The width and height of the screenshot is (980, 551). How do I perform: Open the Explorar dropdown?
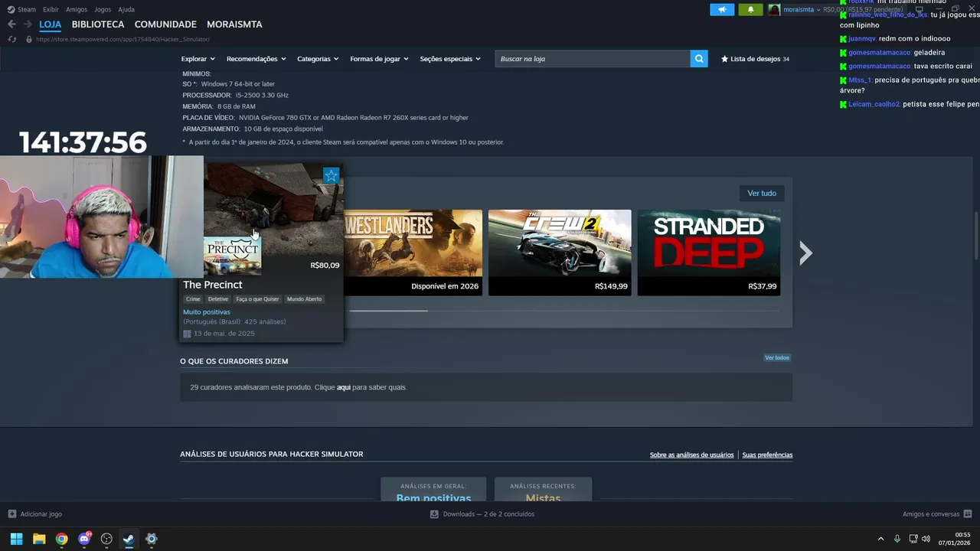coord(198,59)
